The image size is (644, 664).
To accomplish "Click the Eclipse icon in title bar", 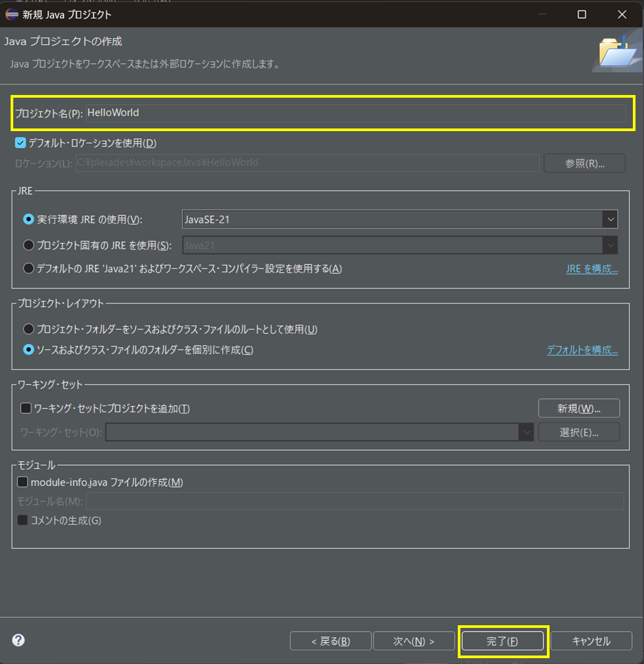I will (x=12, y=14).
